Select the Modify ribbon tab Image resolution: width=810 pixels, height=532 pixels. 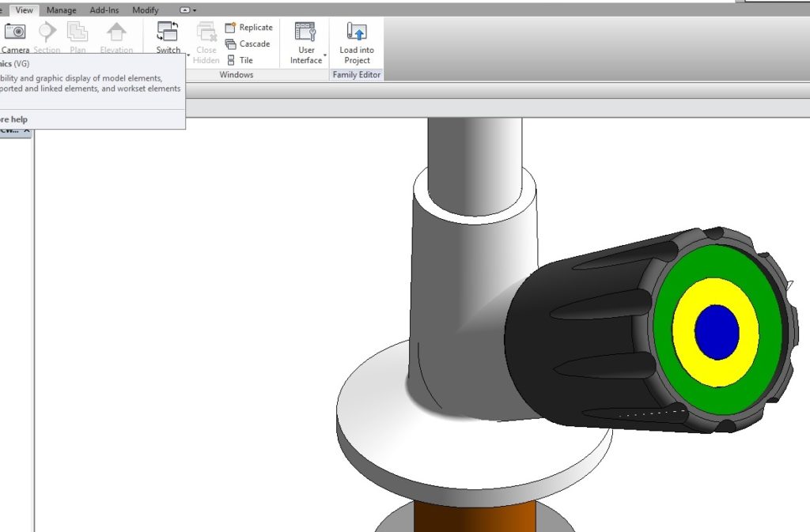pyautogui.click(x=146, y=9)
